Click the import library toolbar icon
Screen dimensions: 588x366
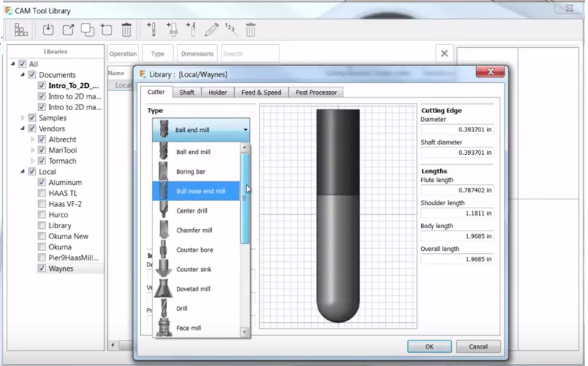(x=48, y=30)
